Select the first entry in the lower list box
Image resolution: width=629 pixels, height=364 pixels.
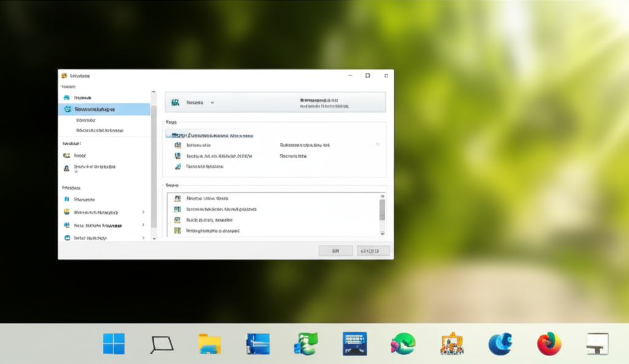coord(208,199)
